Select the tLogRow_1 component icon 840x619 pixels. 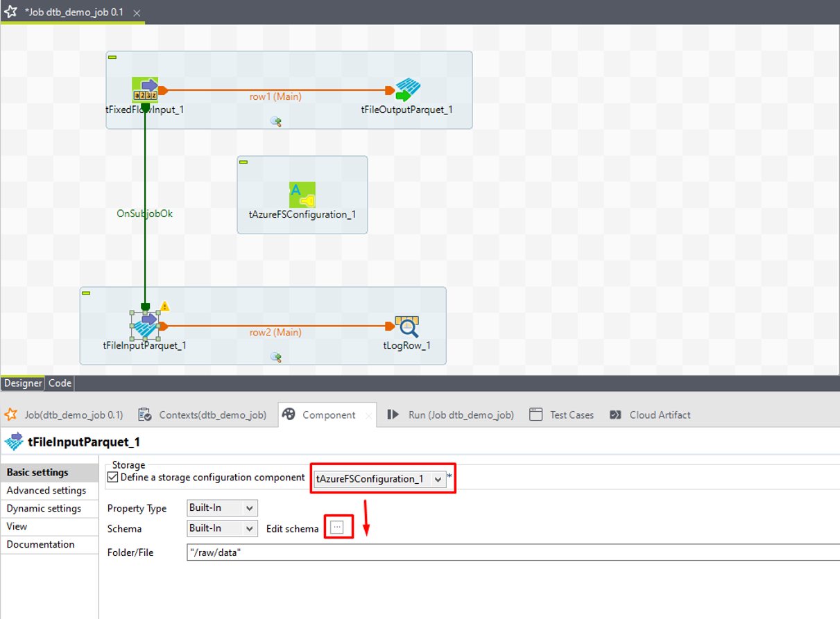pyautogui.click(x=407, y=326)
